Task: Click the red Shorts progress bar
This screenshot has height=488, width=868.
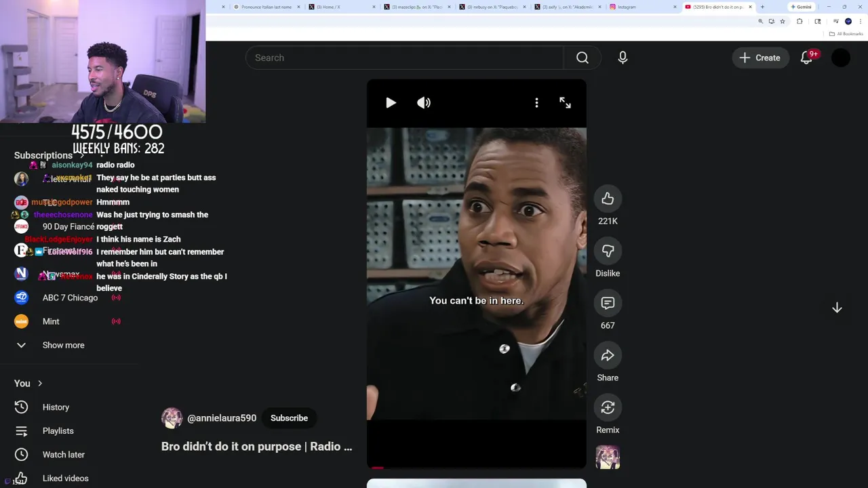Action: [378, 467]
